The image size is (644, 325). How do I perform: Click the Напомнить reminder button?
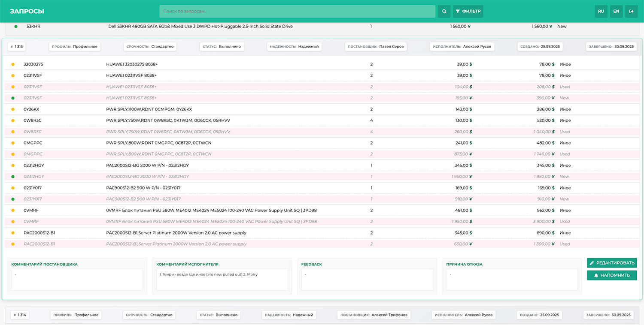click(x=612, y=275)
